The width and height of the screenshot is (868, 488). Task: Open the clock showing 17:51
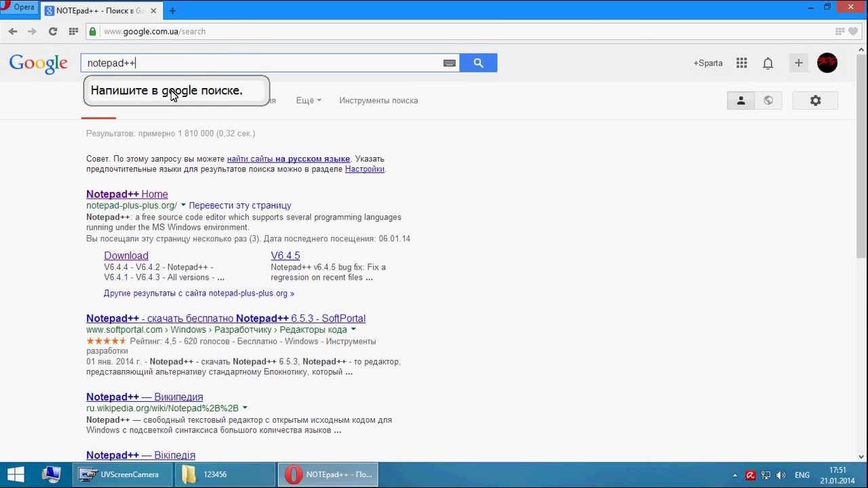click(x=837, y=475)
